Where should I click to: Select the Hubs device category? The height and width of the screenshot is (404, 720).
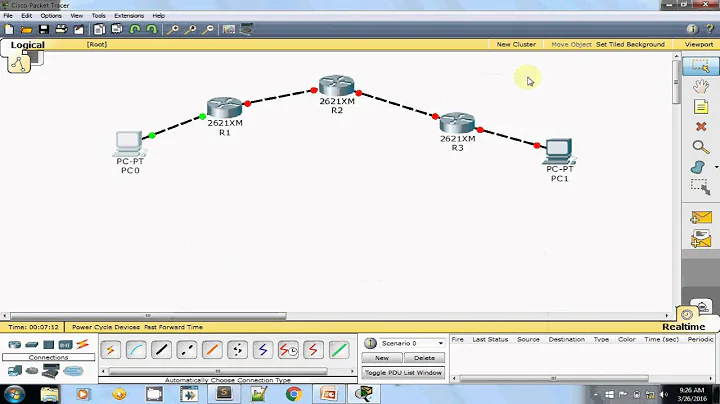pyautogui.click(x=49, y=344)
